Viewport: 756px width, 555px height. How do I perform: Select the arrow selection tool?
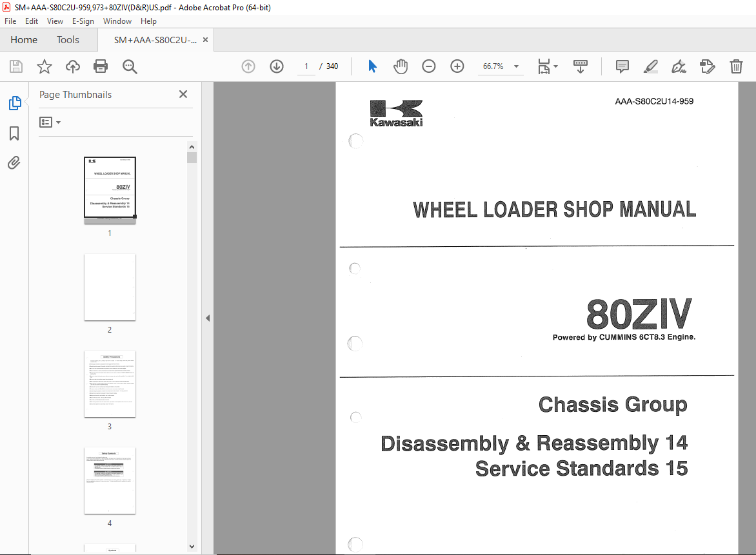tap(372, 66)
